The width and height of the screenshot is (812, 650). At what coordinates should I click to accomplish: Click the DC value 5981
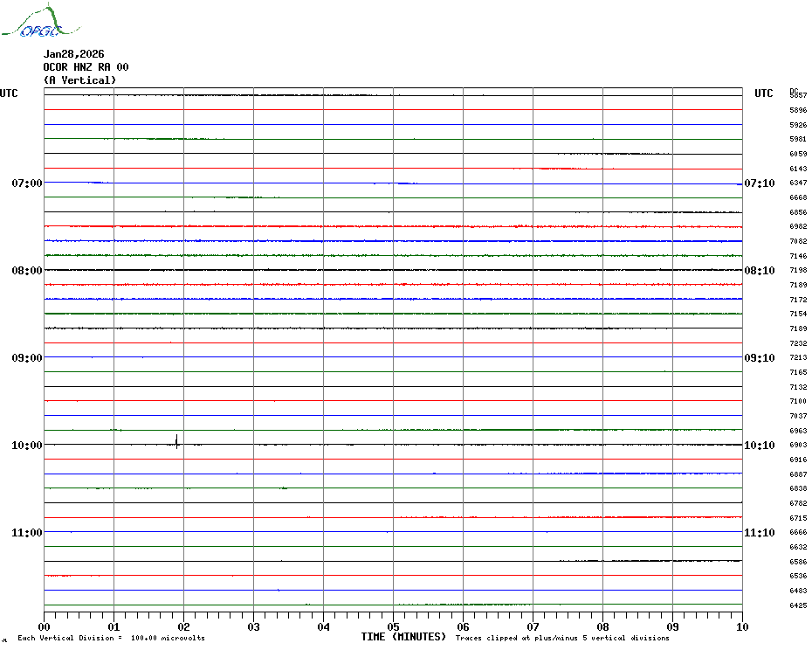point(798,140)
